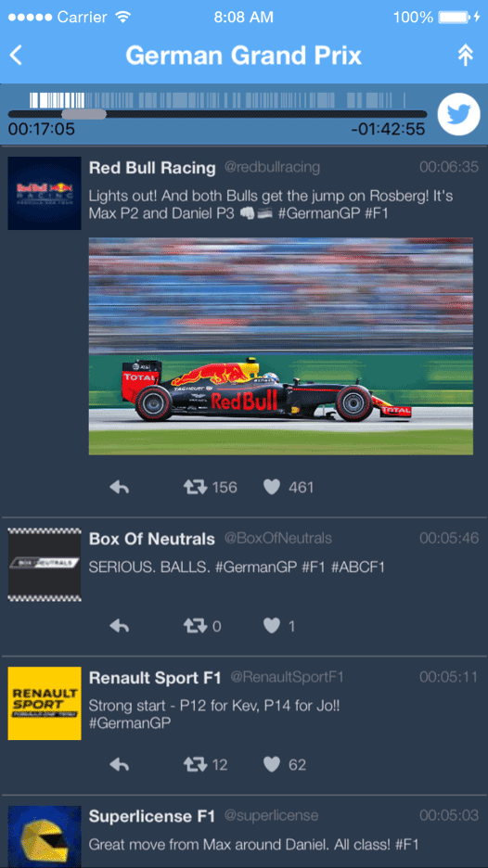Tap the round Twitter bird button
The width and height of the screenshot is (488, 868).
click(x=458, y=115)
